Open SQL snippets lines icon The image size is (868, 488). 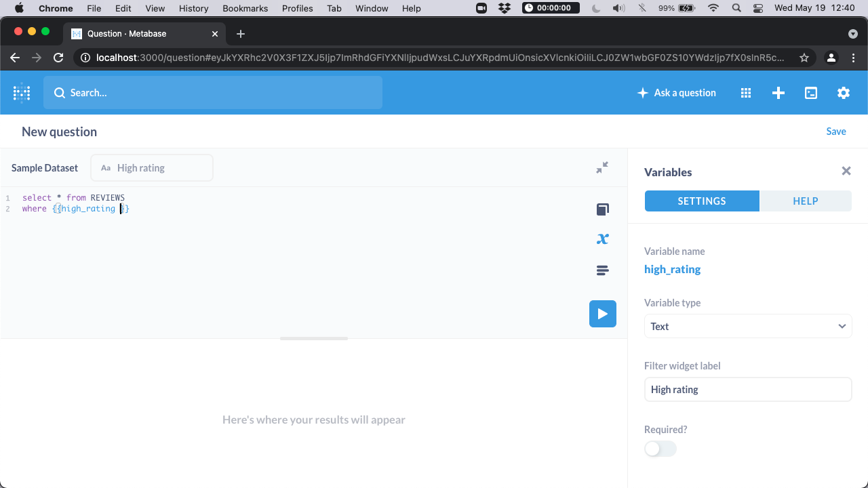[602, 270]
